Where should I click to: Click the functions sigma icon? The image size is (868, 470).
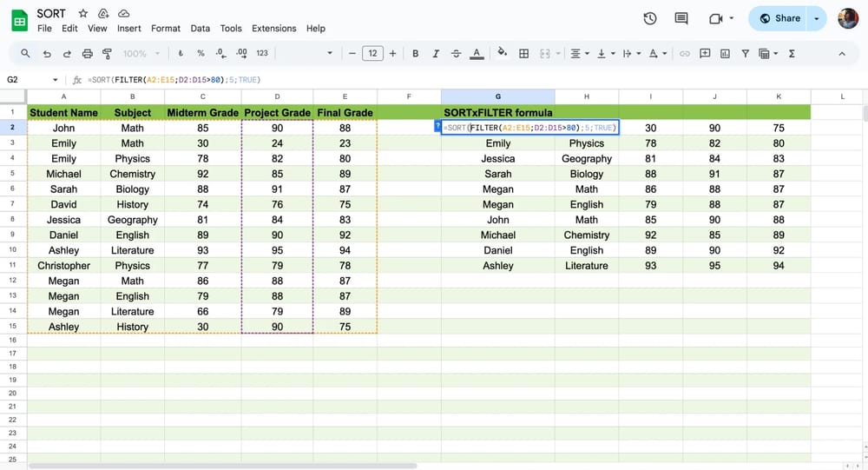pos(791,54)
